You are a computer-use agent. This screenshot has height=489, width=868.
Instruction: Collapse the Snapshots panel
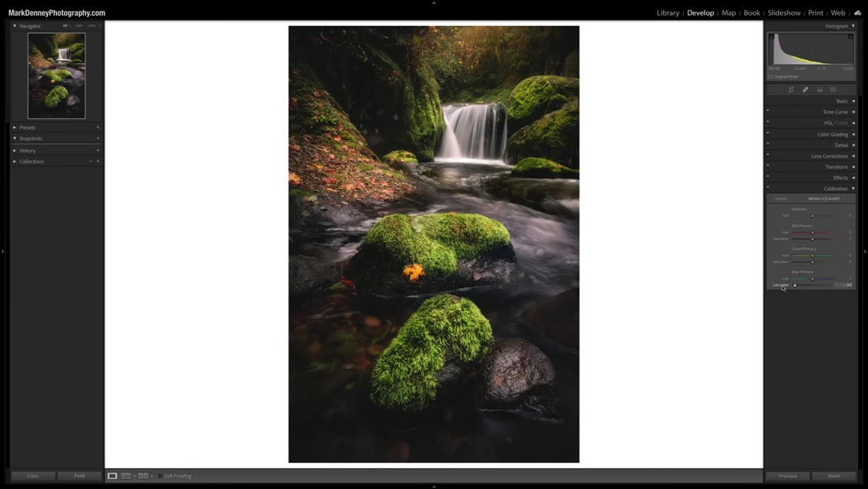click(14, 138)
